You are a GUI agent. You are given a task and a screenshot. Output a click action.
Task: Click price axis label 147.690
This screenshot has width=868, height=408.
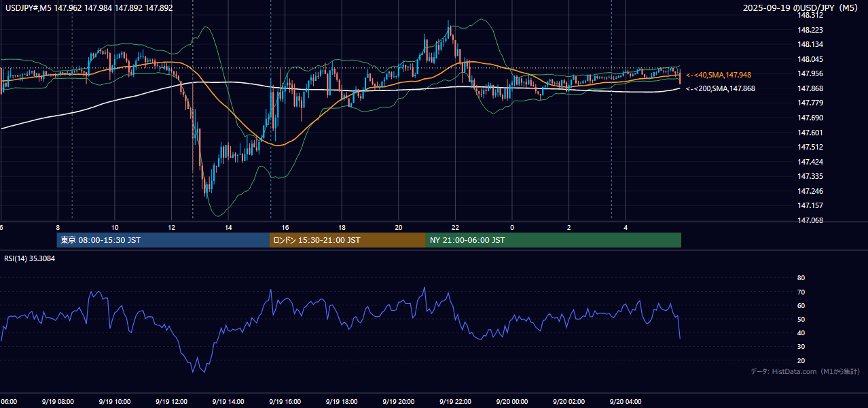pyautogui.click(x=810, y=118)
